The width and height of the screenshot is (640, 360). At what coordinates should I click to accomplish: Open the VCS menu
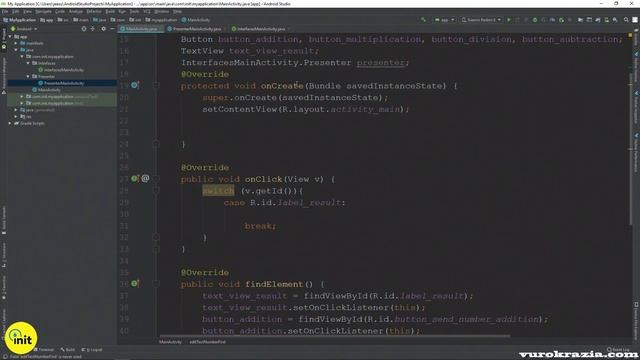click(147, 11)
